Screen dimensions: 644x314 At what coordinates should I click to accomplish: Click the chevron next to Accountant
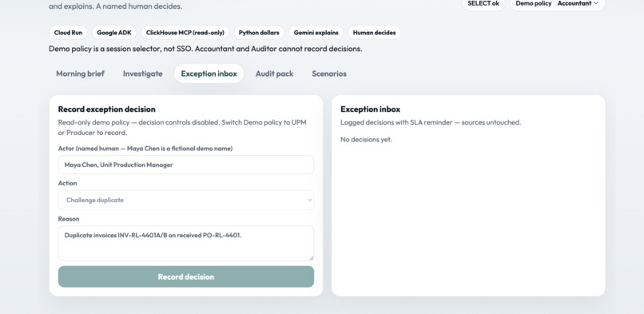pyautogui.click(x=596, y=3)
